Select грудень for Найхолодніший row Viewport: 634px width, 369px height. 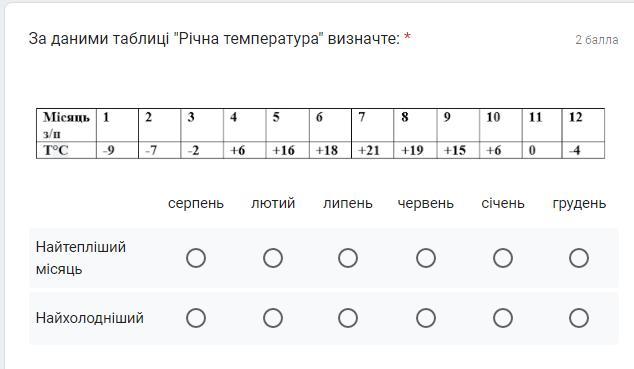tap(579, 318)
